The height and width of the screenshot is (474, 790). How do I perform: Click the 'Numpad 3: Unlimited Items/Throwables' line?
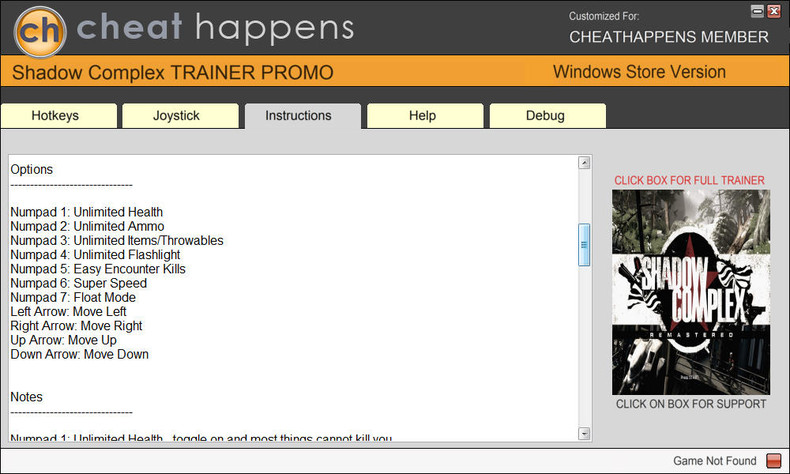coord(117,240)
